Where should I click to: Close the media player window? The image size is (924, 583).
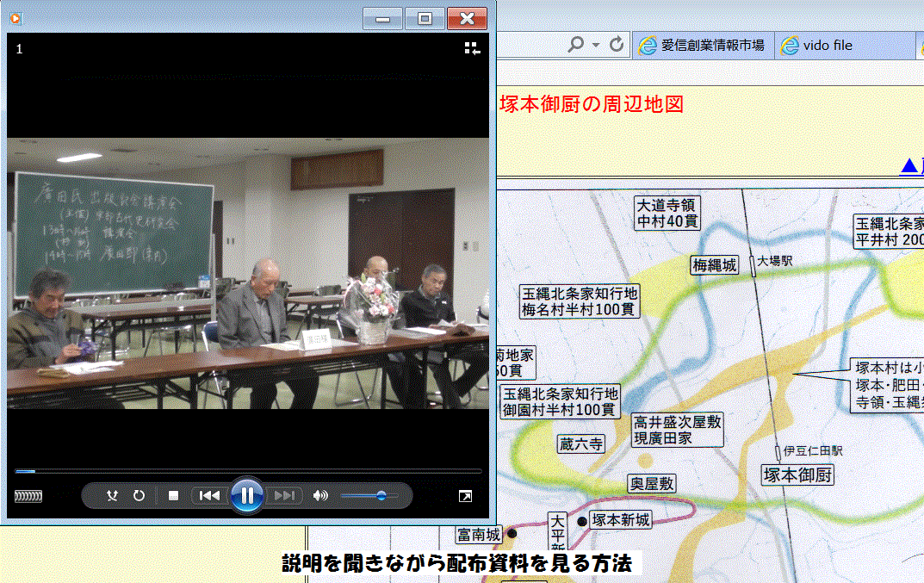click(x=467, y=18)
